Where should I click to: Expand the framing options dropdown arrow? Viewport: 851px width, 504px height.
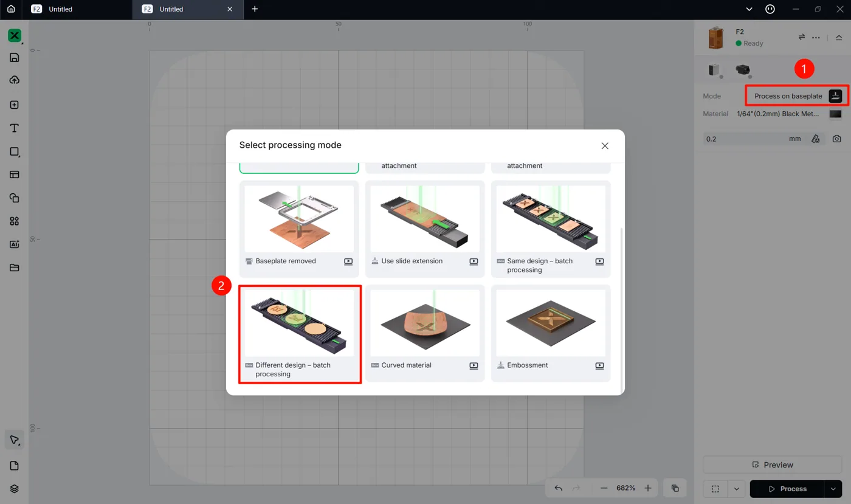click(x=736, y=489)
